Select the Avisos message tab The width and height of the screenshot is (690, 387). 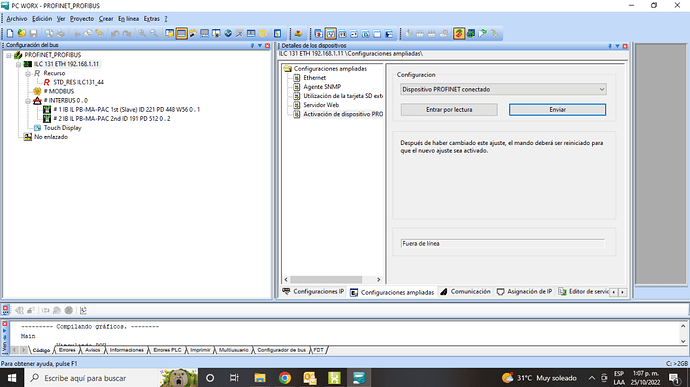point(92,350)
